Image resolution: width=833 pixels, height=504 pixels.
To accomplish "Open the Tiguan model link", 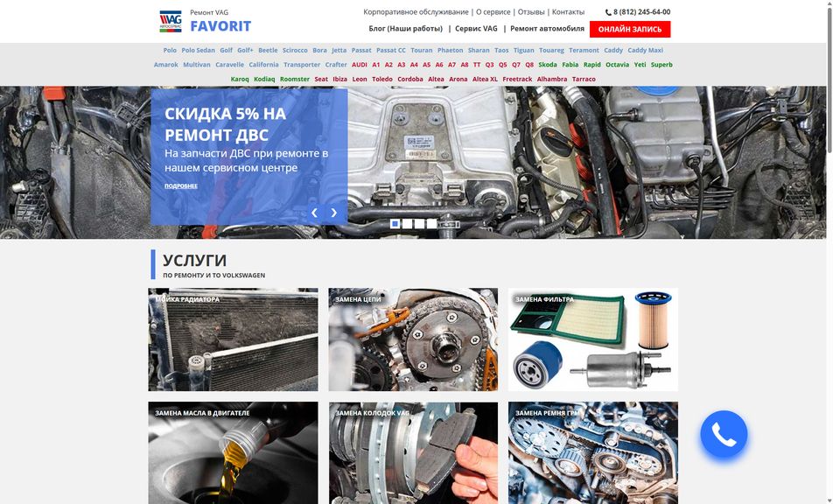I will coord(524,51).
